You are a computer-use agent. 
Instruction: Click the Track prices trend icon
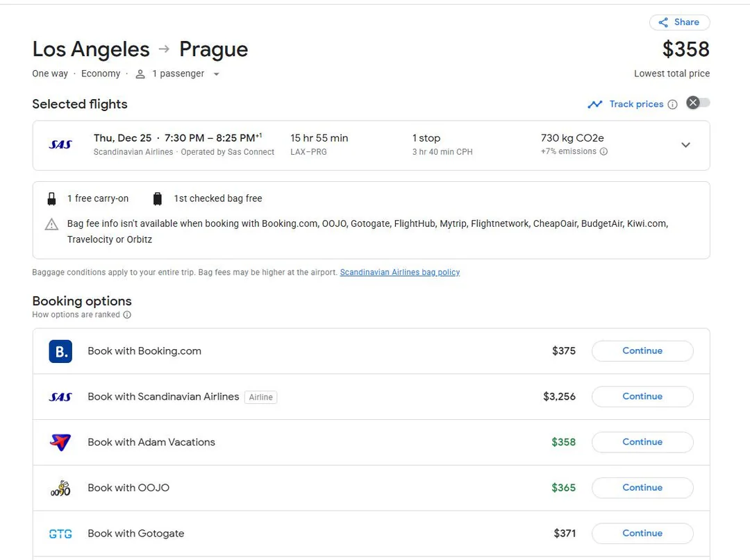click(595, 104)
